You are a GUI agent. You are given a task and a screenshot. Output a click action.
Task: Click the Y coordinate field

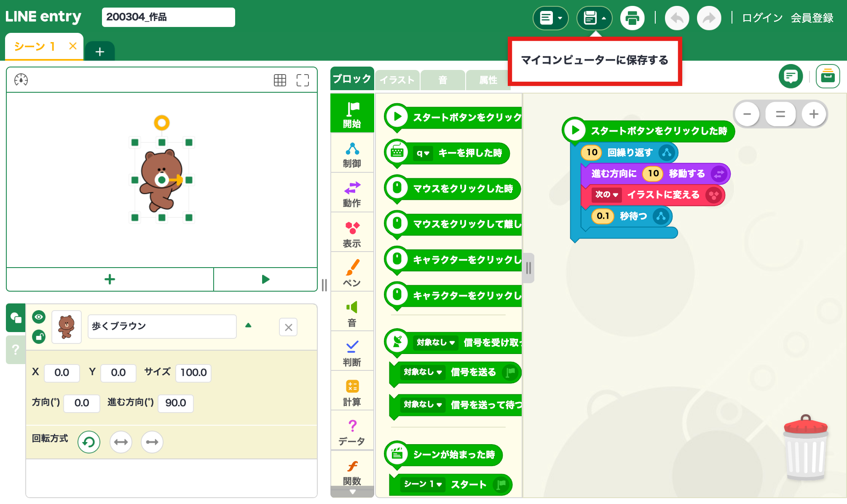tap(118, 373)
